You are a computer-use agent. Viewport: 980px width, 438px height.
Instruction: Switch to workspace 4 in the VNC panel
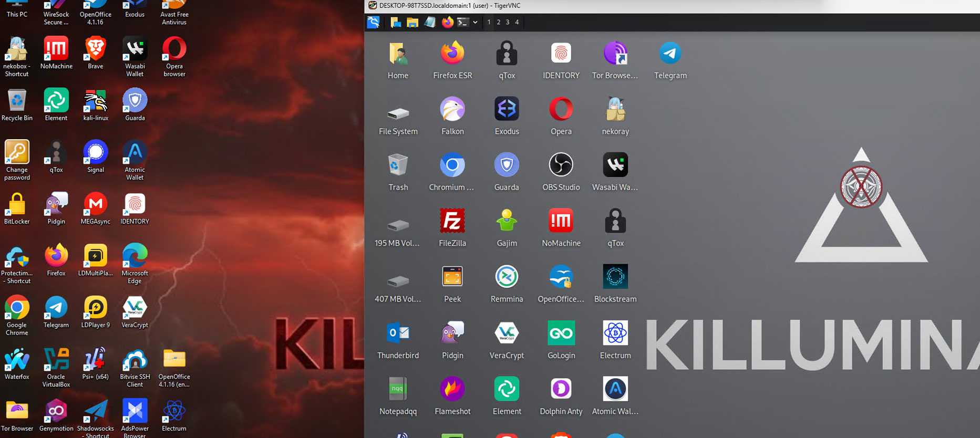[517, 22]
